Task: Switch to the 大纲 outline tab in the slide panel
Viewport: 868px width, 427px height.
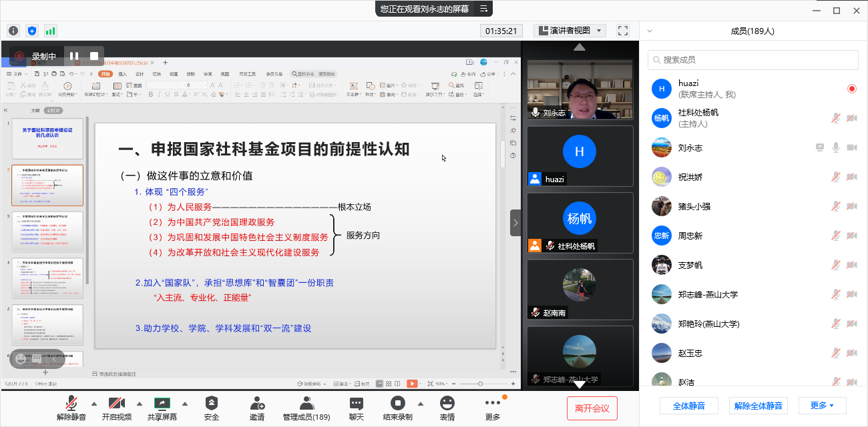Action: click(x=35, y=110)
